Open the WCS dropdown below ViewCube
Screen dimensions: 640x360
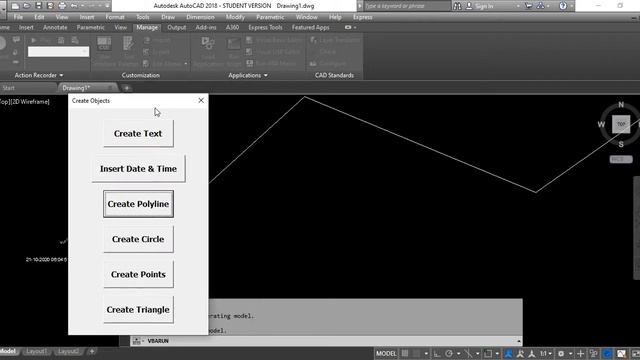click(621, 160)
